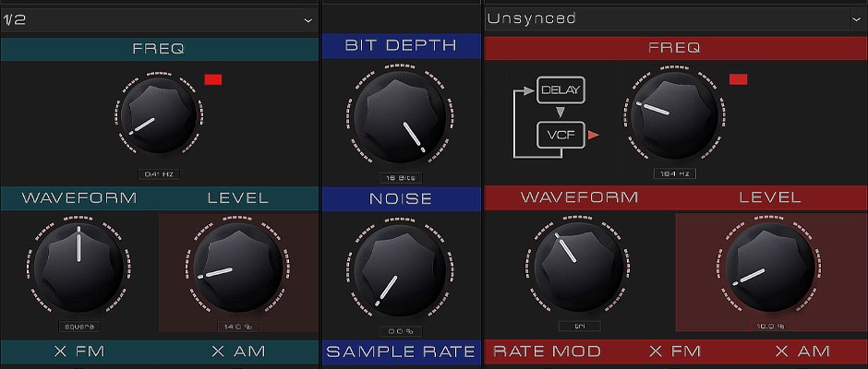Screen dimensions: 868x369
Task: Click the RATE MOD section label
Action: point(547,351)
